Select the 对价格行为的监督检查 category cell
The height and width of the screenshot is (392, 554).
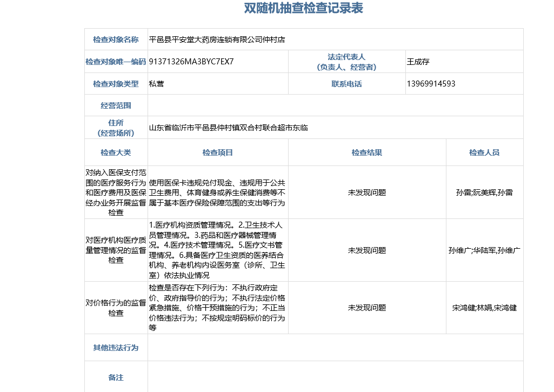pos(116,308)
